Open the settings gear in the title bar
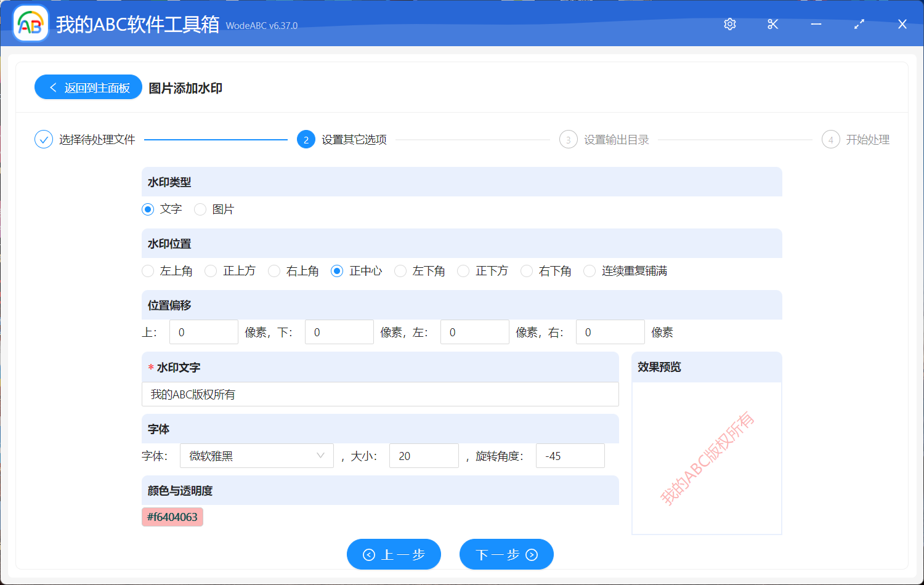 click(x=729, y=24)
